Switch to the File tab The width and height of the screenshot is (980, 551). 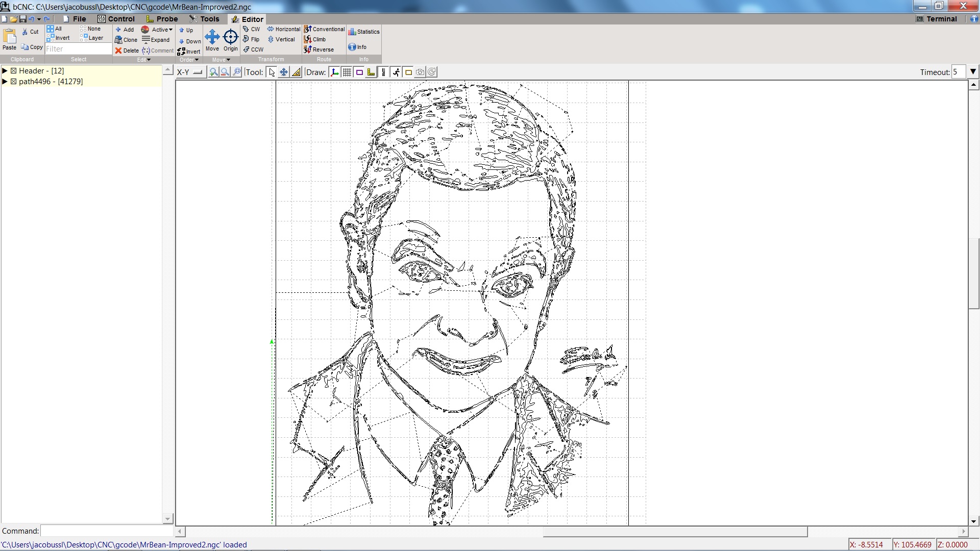coord(75,19)
